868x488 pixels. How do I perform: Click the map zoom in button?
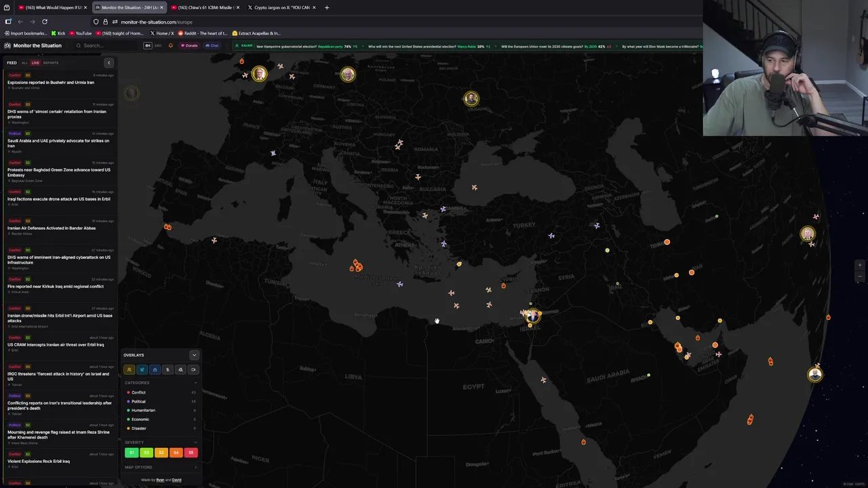tap(860, 266)
